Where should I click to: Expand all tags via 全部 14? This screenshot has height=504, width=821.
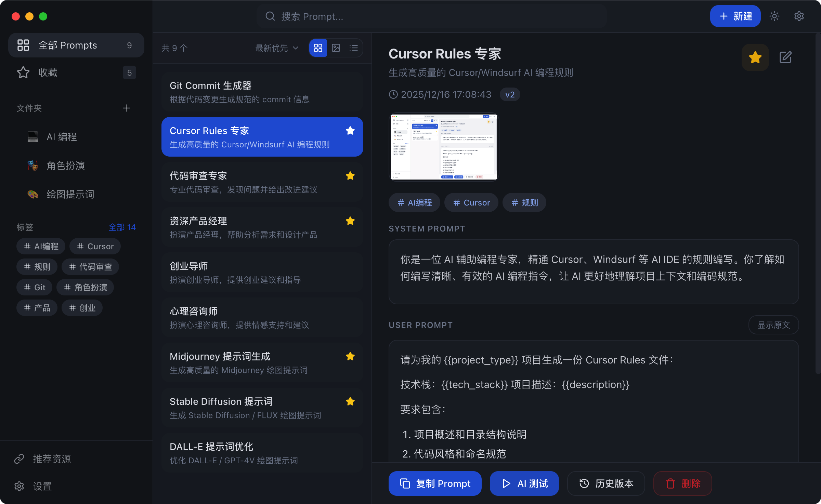tap(122, 227)
